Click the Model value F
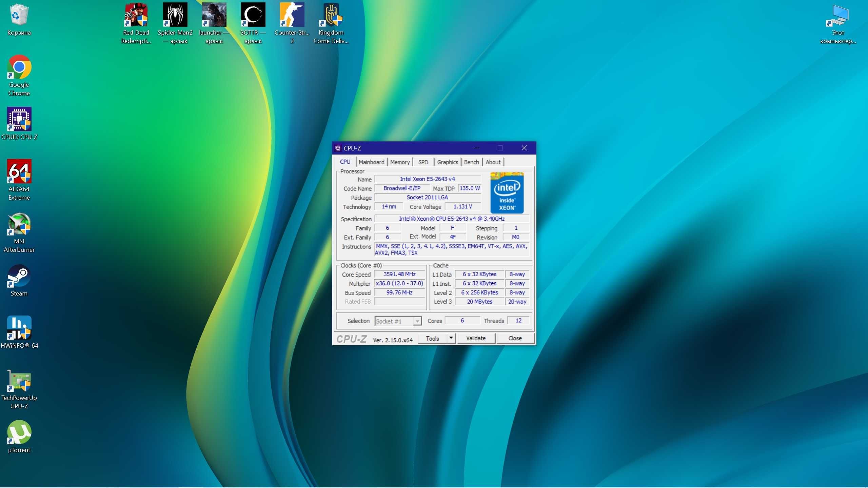This screenshot has width=868, height=488. tap(453, 228)
